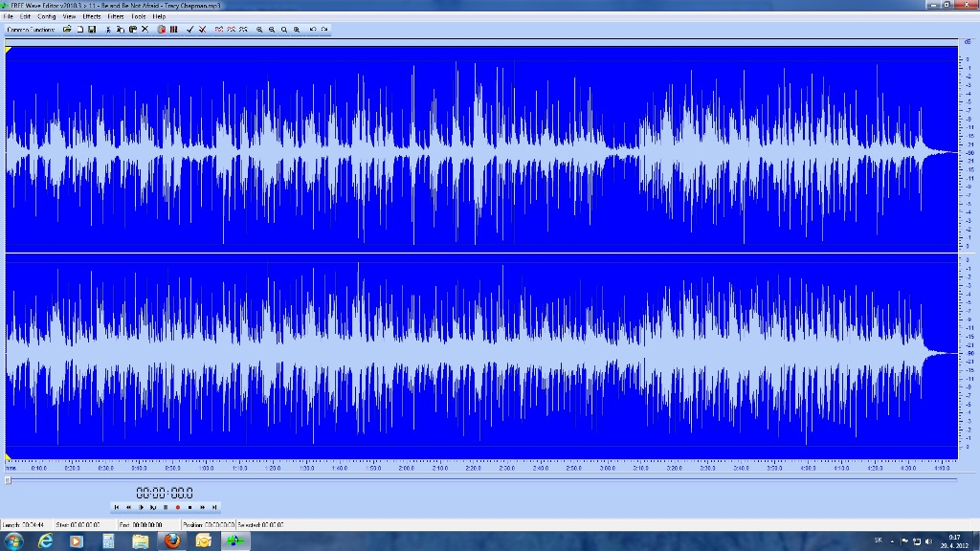Click the fast-forward button
This screenshot has width=980, height=551.
203,507
